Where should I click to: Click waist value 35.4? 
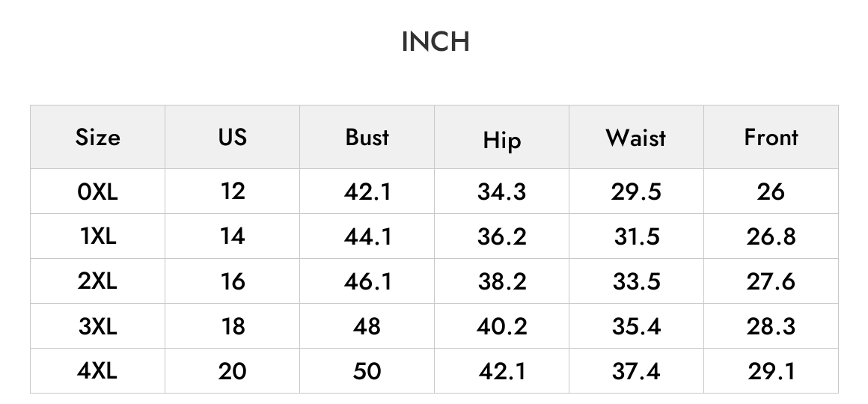coord(636,326)
